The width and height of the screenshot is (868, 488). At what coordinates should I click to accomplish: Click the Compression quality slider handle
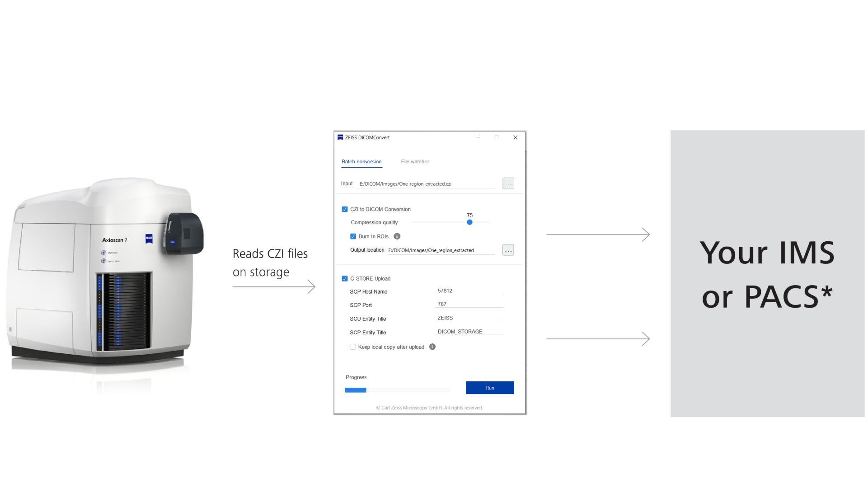coord(469,222)
